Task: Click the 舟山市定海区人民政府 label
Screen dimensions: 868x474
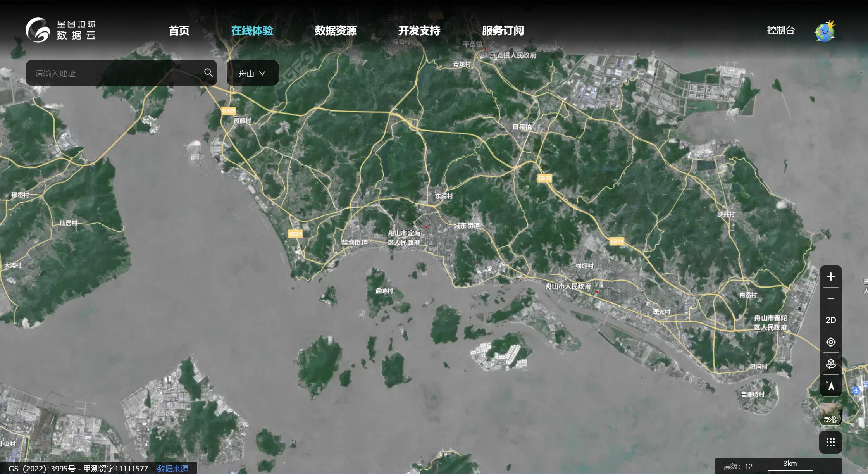Action: (x=404, y=238)
